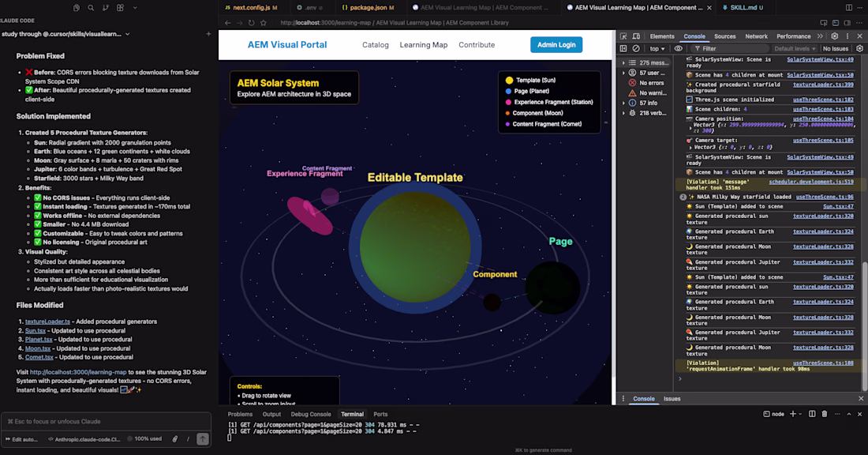Screen dimensions: 868x455
Task: Toggle the console sidebar icon
Action: click(x=624, y=48)
